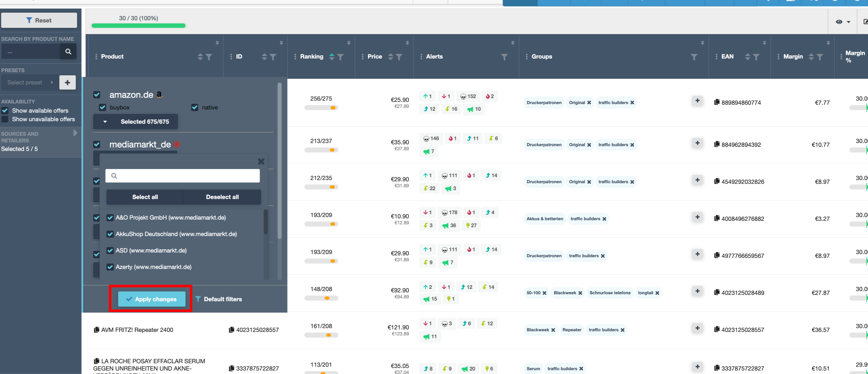Copy EAN 4008496276882
The image size is (868, 374).
[x=717, y=218]
